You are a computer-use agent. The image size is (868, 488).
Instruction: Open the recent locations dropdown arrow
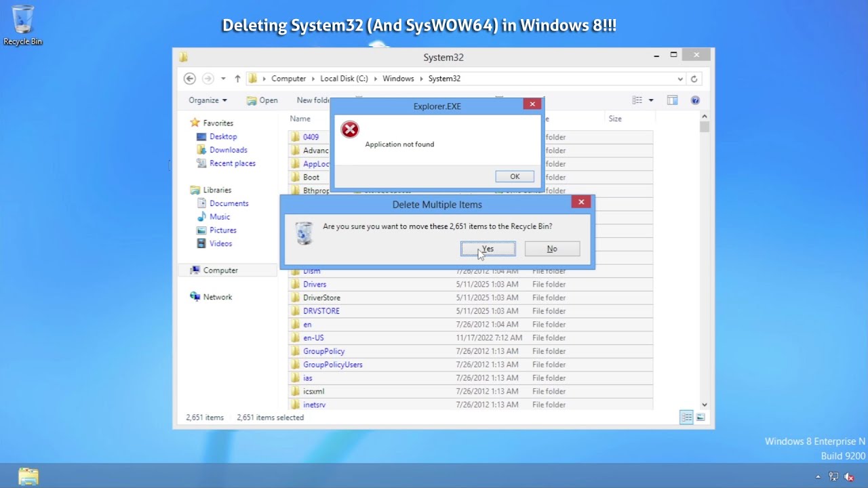223,79
